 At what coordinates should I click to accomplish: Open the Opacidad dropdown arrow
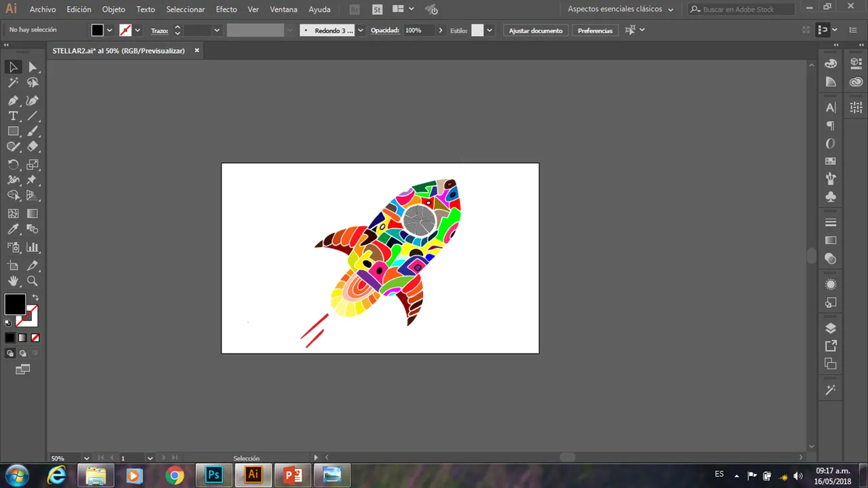tap(441, 31)
